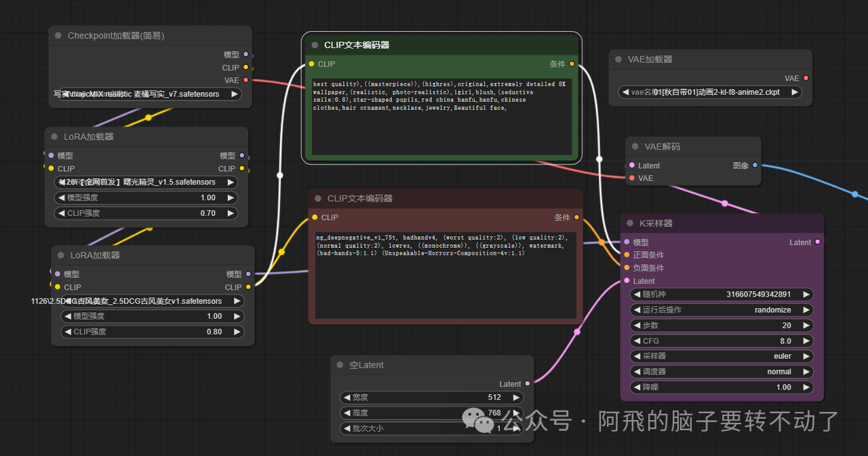Image resolution: width=868 pixels, height=456 pixels.
Task: Open the 调度器 normal dropdown
Action: [x=722, y=372]
